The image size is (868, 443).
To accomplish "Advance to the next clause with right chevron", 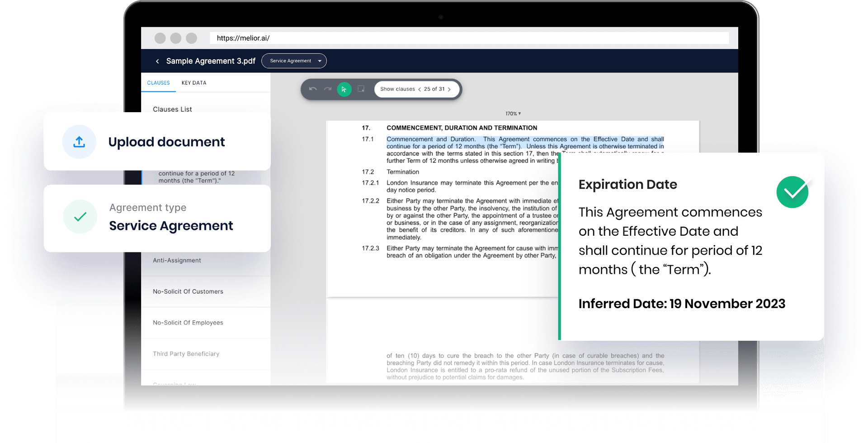I will (x=449, y=90).
